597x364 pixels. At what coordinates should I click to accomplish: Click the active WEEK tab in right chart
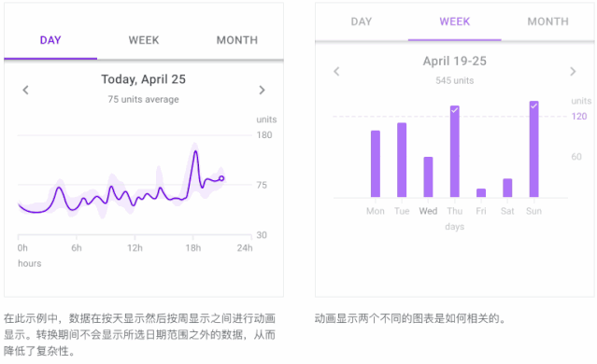[455, 21]
